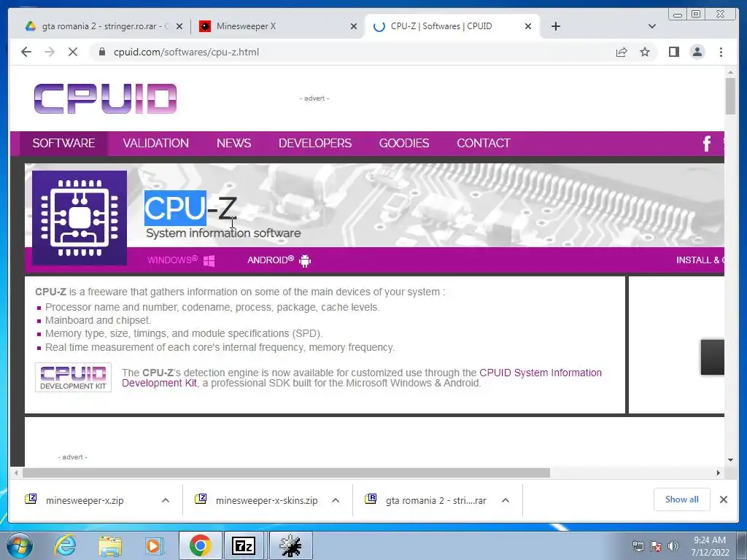
Task: Click the padlock site info icon
Action: pos(102,52)
